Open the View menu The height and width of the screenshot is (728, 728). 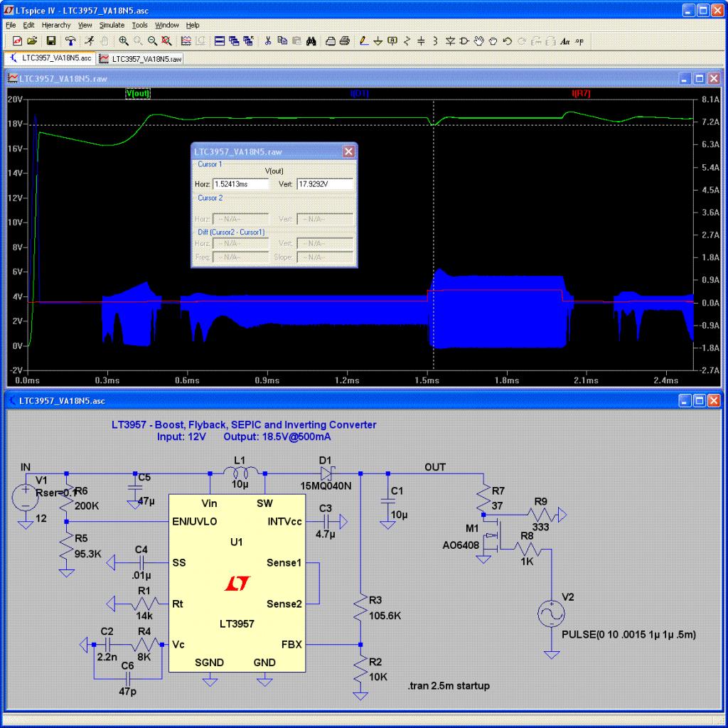tap(85, 25)
